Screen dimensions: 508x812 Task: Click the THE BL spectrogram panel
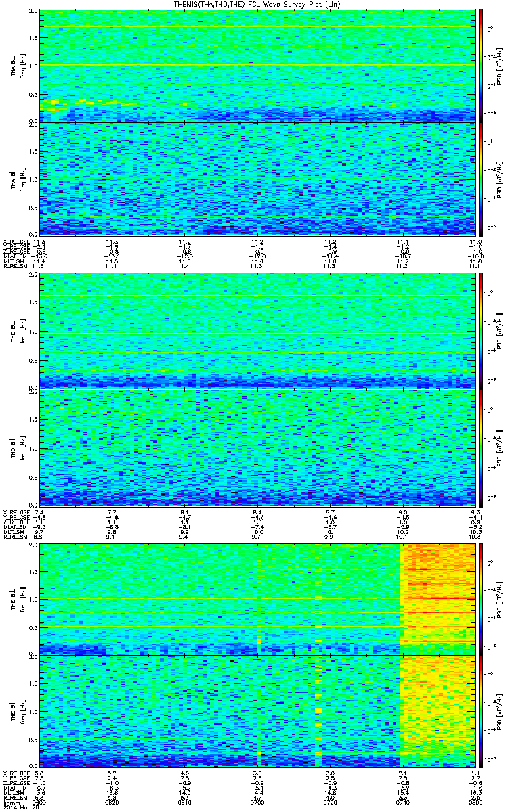tap(258, 598)
